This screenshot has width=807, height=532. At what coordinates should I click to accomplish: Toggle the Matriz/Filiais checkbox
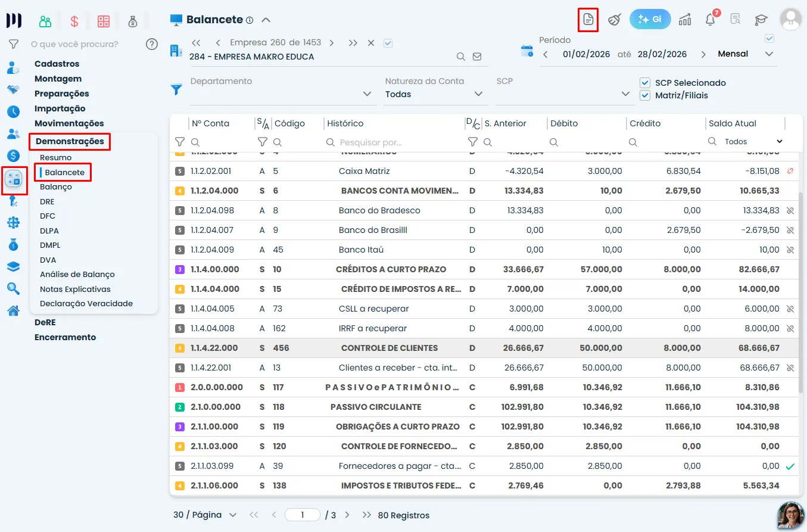click(644, 95)
